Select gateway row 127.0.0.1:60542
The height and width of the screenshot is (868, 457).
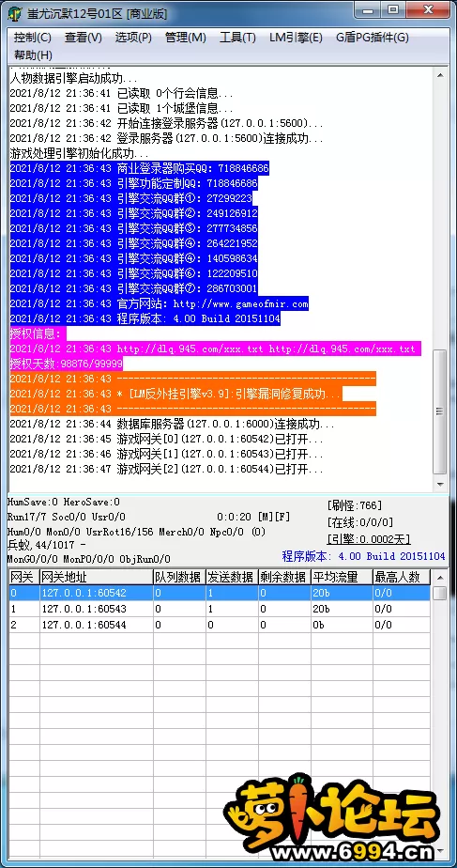point(219,593)
